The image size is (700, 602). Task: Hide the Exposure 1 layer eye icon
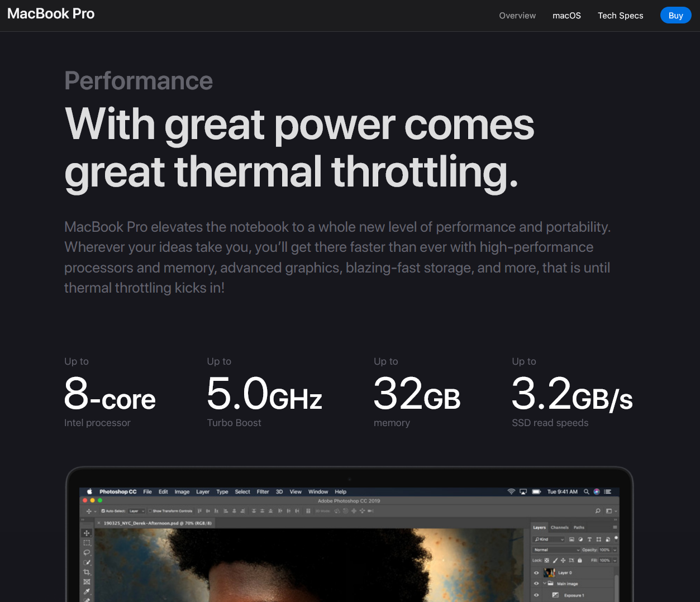(x=536, y=595)
